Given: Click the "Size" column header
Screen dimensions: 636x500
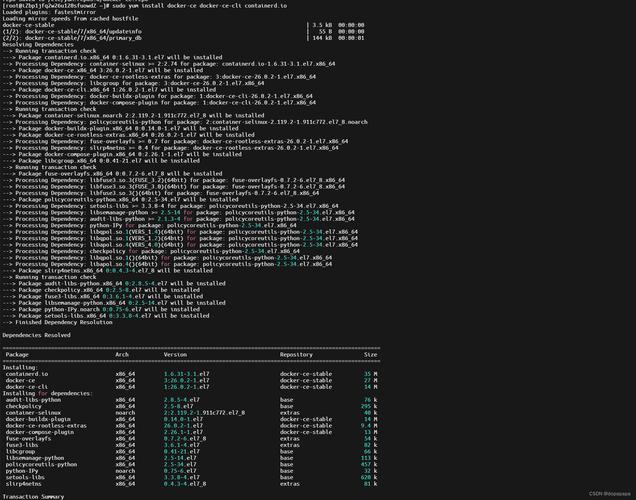Looking at the screenshot, I should [x=370, y=354].
